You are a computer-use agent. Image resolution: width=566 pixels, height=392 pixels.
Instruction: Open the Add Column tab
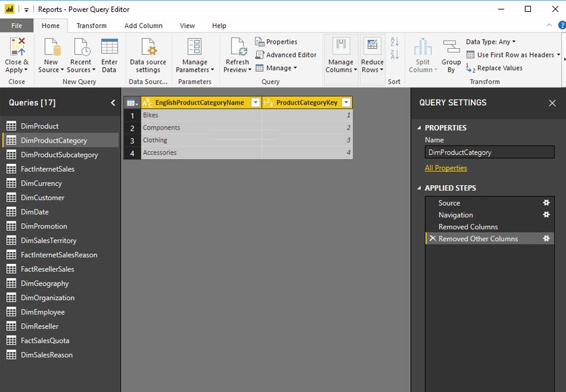click(143, 26)
